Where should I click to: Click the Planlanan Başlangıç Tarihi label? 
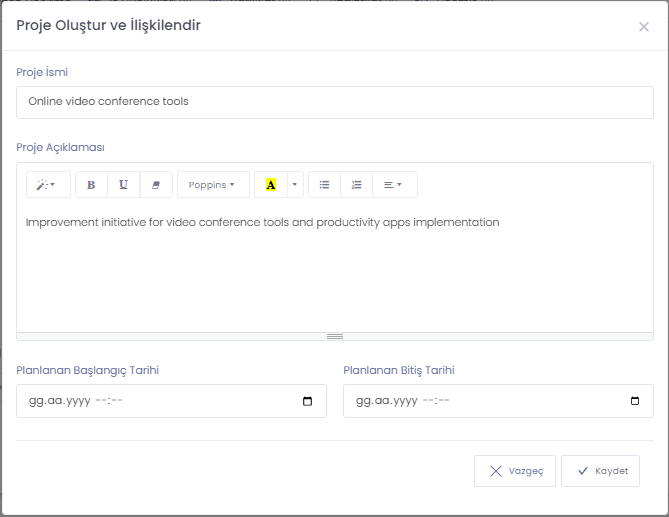coord(87,370)
